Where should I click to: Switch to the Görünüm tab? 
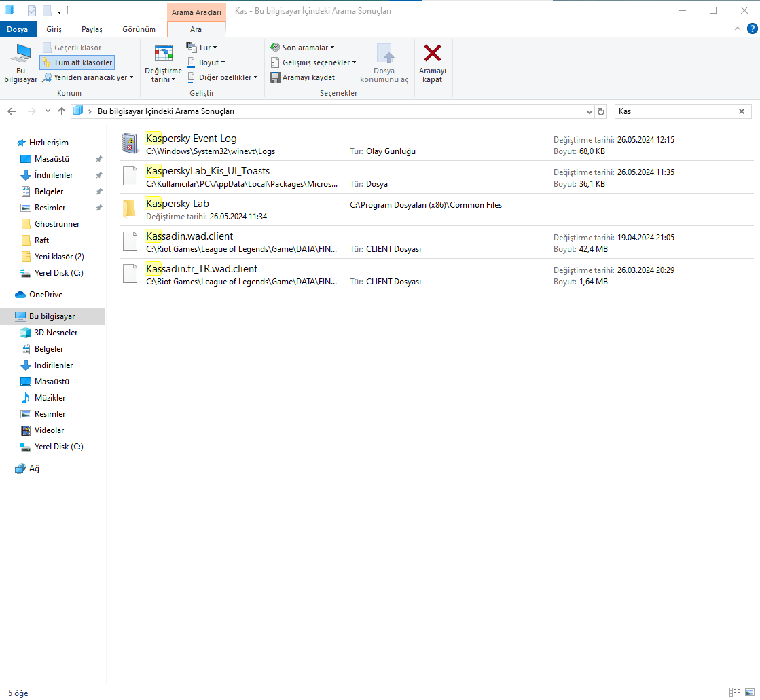tap(139, 29)
